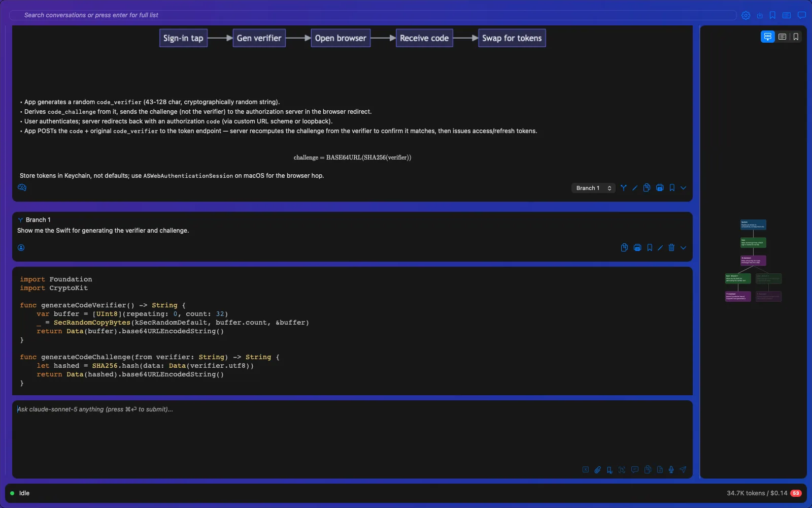The width and height of the screenshot is (812, 508).
Task: Click the challenge BASE64URL formula
Action: coord(352,157)
